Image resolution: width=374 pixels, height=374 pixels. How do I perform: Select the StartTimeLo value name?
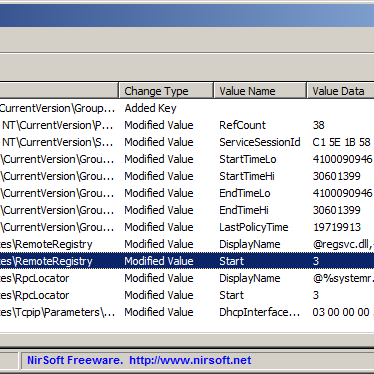pos(248,159)
